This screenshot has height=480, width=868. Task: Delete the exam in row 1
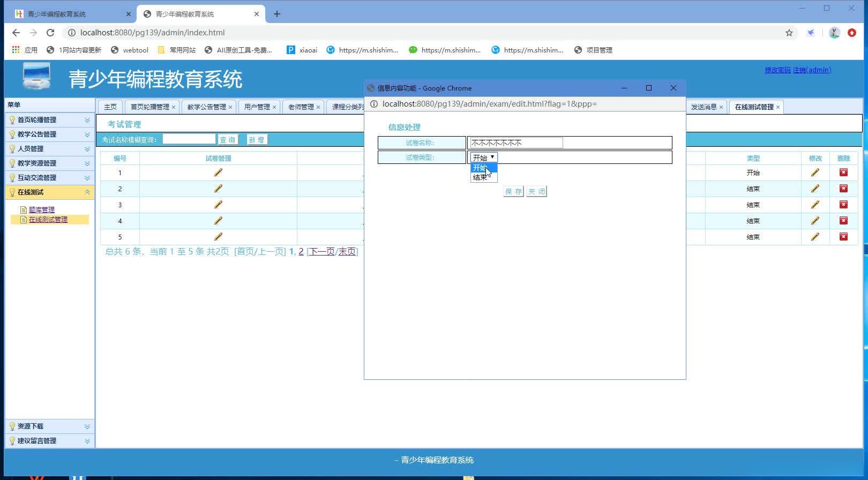coord(843,172)
